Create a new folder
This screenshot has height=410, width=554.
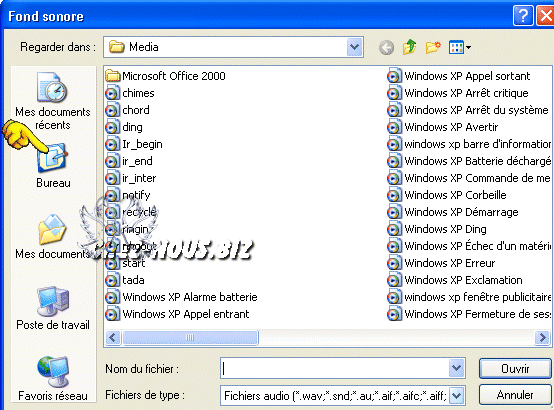pyautogui.click(x=433, y=47)
